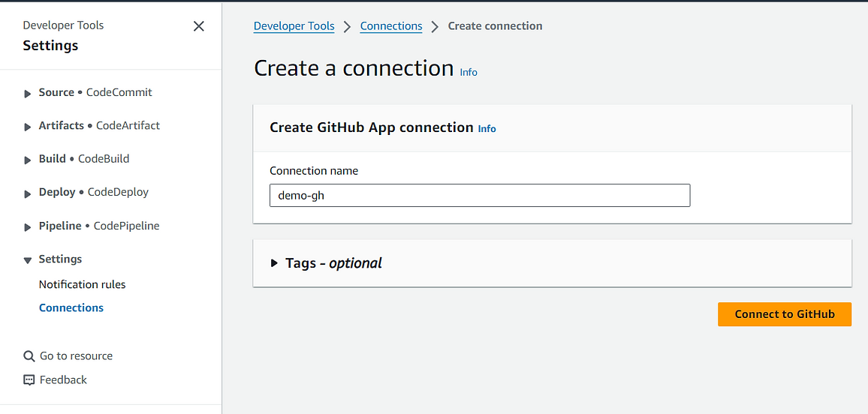Expand the Artifacts CodeArtifact section
The height and width of the screenshot is (414, 868).
pyautogui.click(x=28, y=127)
